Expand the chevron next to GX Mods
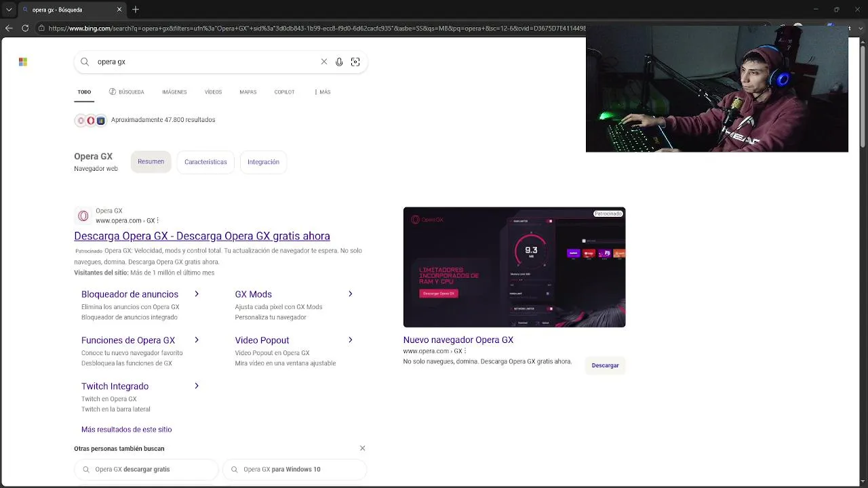The height and width of the screenshot is (488, 868). (x=350, y=294)
